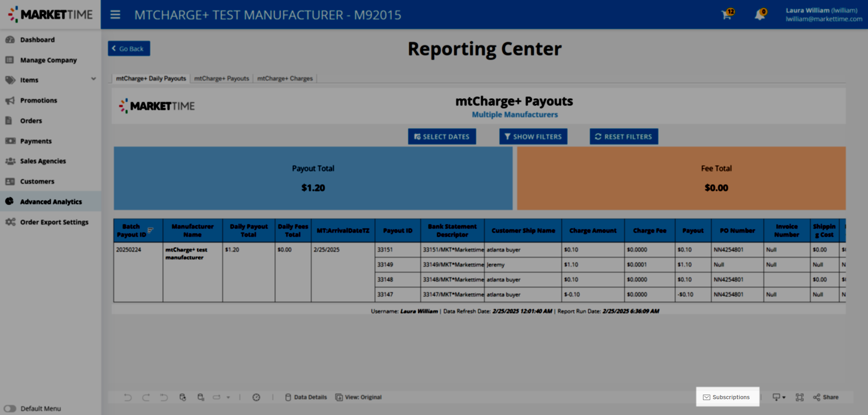Switch to mtCharge+ Payouts tab
The height and width of the screenshot is (415, 868).
[x=222, y=78]
